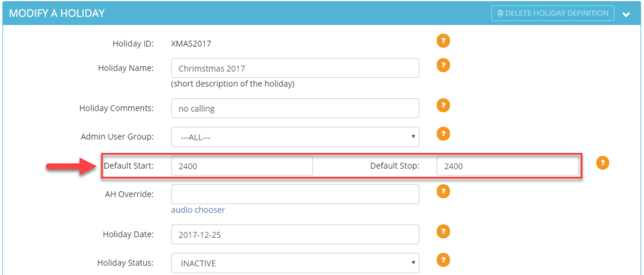Click help icon next to Holiday ID

coord(443,41)
